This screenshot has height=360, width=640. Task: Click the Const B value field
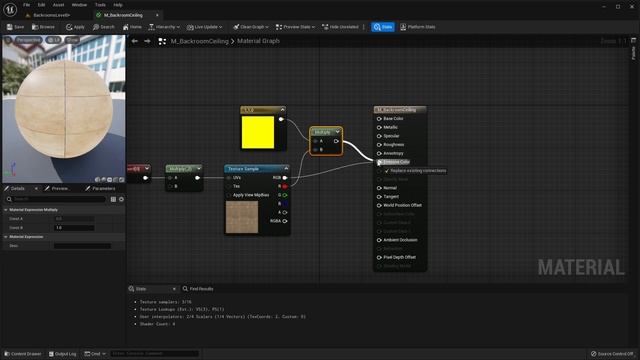click(74, 228)
